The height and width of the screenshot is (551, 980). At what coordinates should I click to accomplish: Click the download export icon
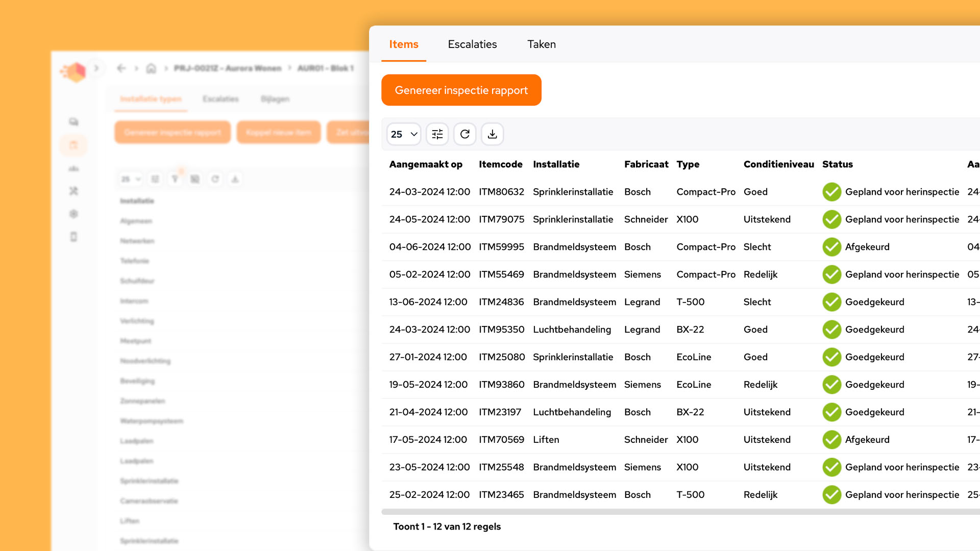(492, 134)
